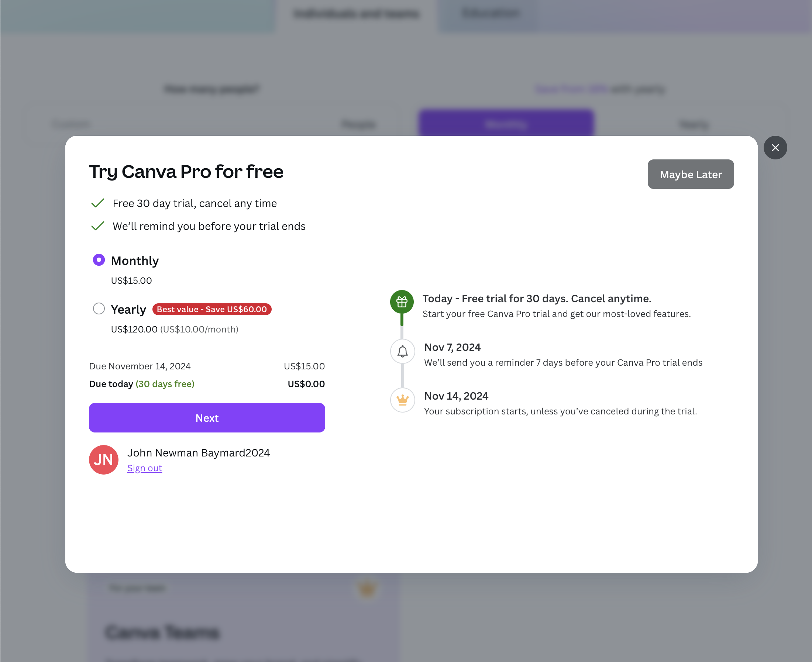Click the Nov 14, 2024 timeline heading
812x662 pixels.
[x=456, y=396]
